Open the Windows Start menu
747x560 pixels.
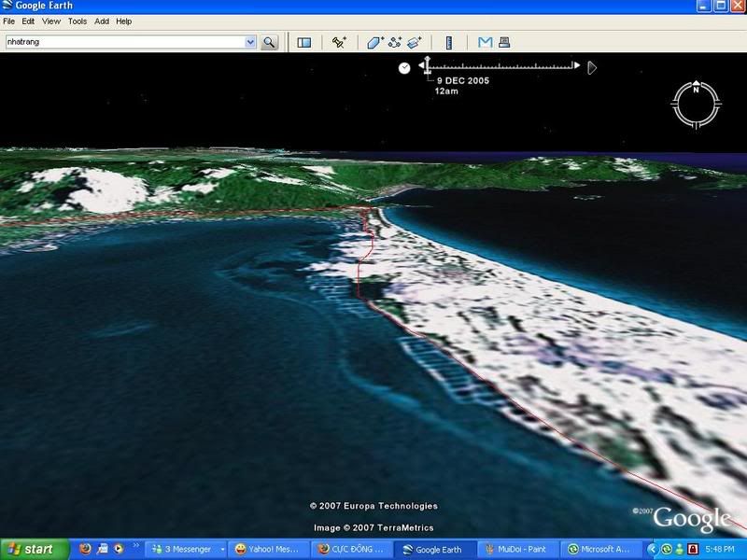[x=35, y=550]
